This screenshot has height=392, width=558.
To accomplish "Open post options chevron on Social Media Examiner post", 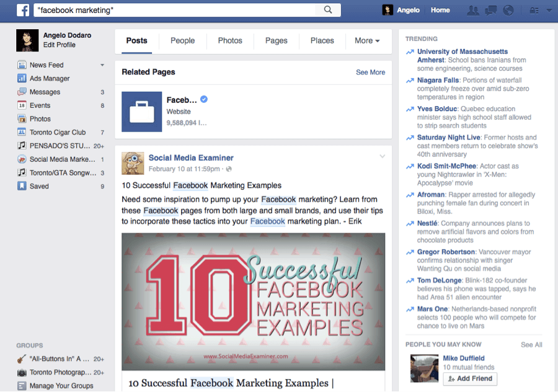I will point(382,156).
